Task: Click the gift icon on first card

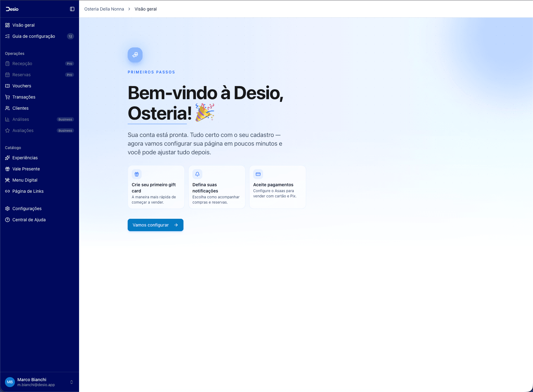Action: [137, 174]
